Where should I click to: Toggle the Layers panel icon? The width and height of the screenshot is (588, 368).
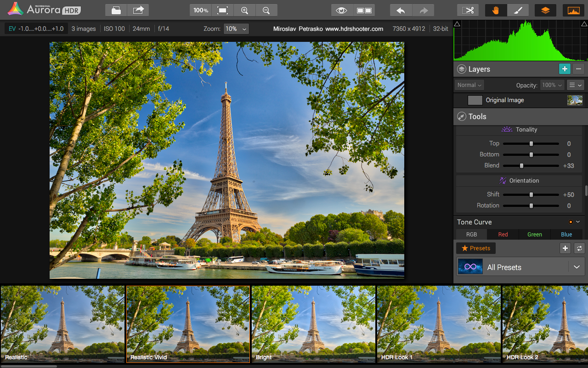point(545,10)
